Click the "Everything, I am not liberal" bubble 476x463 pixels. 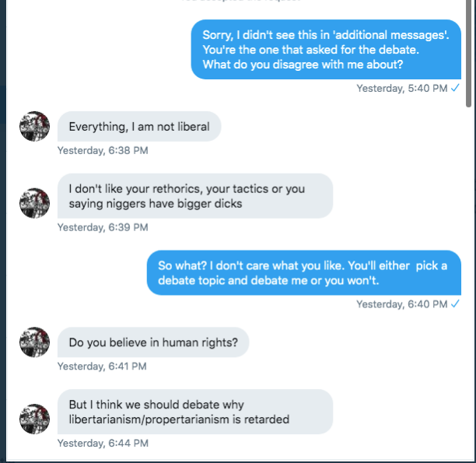tap(139, 126)
